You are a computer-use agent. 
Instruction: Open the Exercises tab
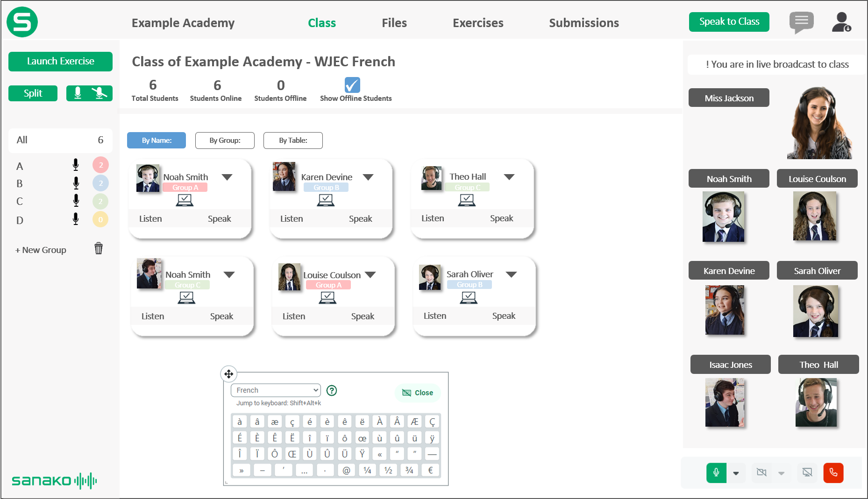(x=478, y=23)
